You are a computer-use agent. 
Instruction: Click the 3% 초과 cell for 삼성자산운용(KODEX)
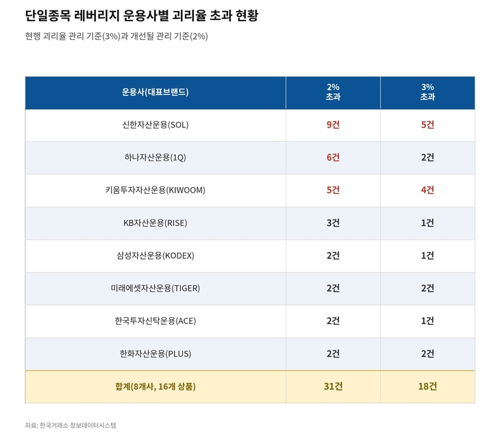point(427,256)
